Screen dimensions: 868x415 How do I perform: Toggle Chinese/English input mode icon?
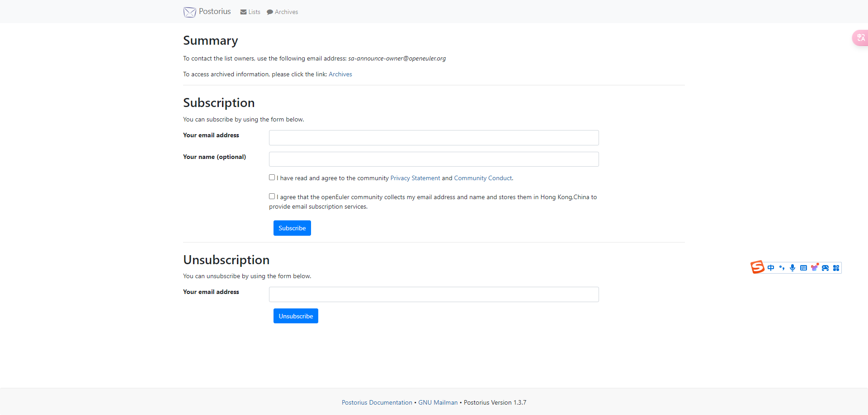771,268
